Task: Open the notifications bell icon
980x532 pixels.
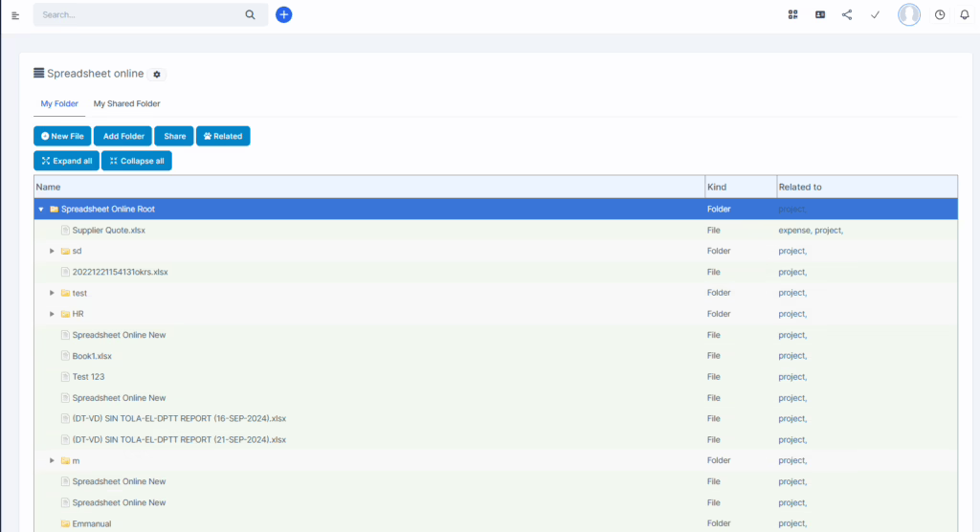Action: click(x=965, y=14)
